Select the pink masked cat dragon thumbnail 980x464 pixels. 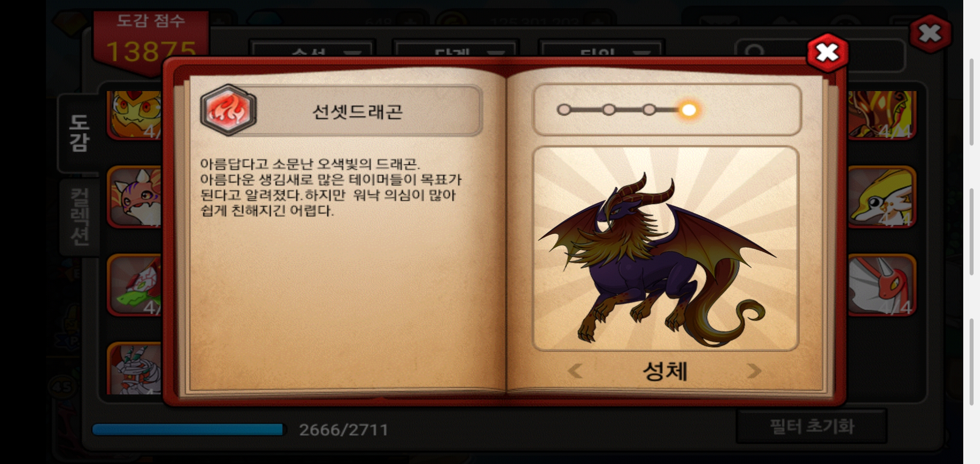coord(135,197)
